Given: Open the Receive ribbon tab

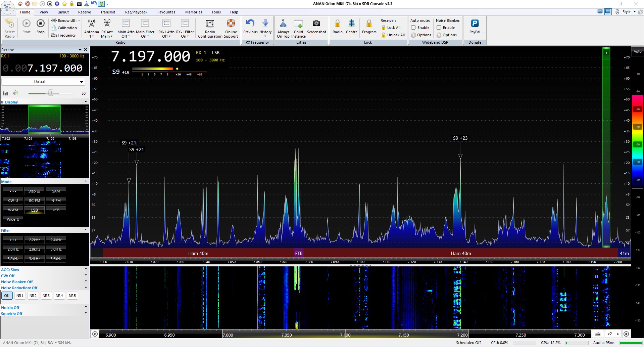Looking at the screenshot, I should pyautogui.click(x=85, y=12).
